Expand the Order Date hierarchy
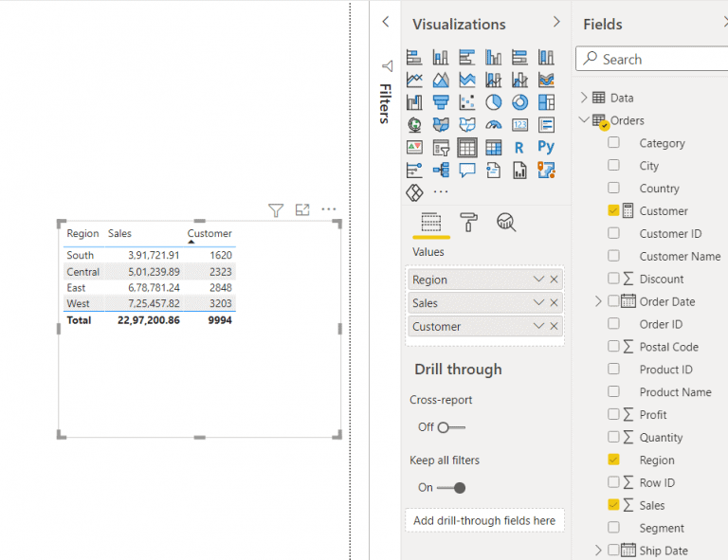Image resolution: width=728 pixels, height=560 pixels. (x=598, y=301)
